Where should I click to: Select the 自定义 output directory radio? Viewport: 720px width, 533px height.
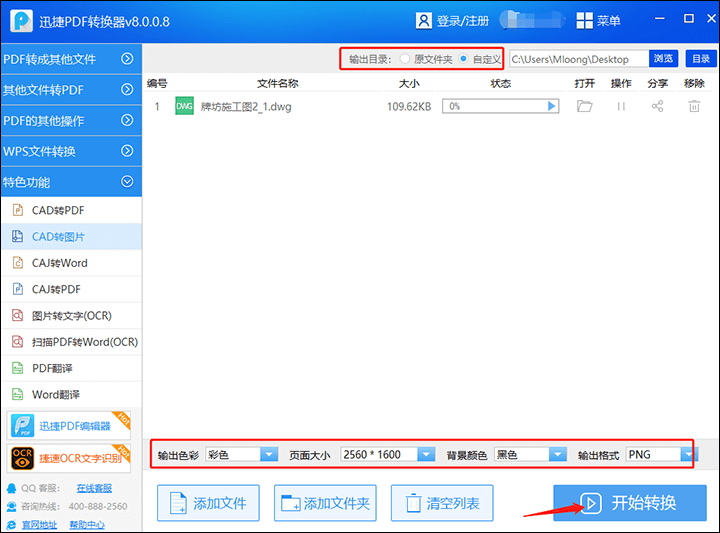(x=463, y=59)
